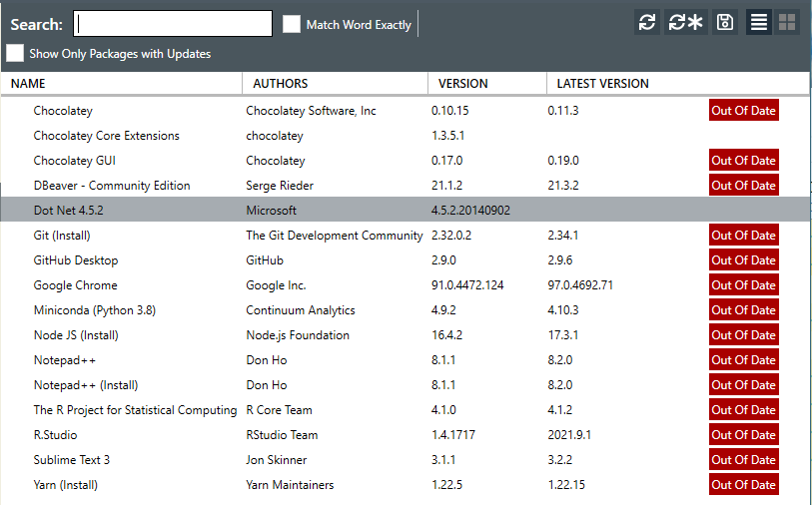Viewport: 812px width, 505px height.
Task: Click Out Of Date badge for Sublime Text 3
Action: pos(744,460)
